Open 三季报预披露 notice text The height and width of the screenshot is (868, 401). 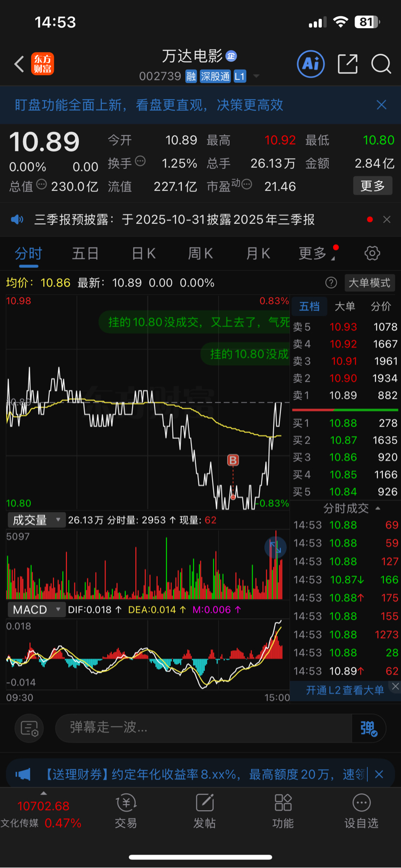(174, 219)
